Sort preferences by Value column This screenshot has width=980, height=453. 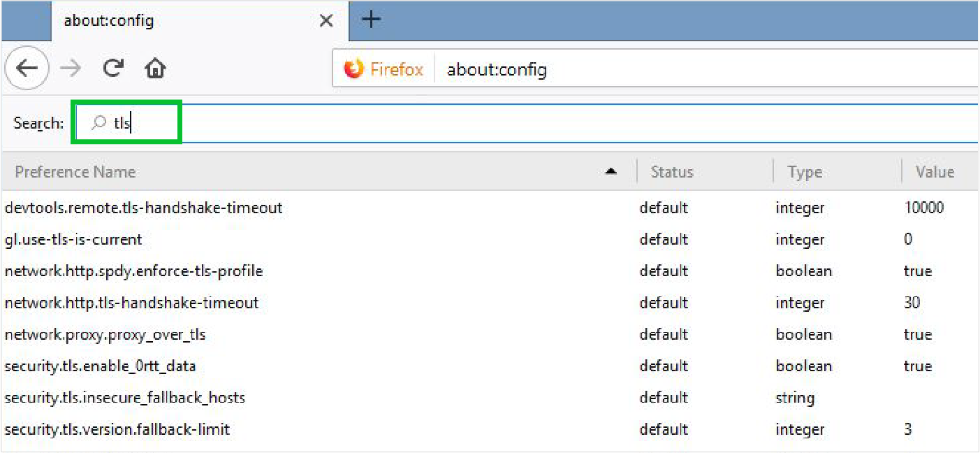935,172
